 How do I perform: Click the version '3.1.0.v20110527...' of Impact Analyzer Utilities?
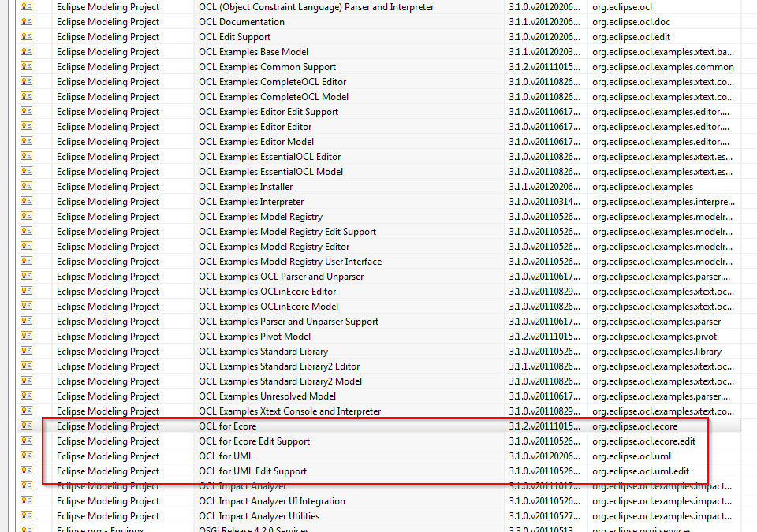point(545,516)
